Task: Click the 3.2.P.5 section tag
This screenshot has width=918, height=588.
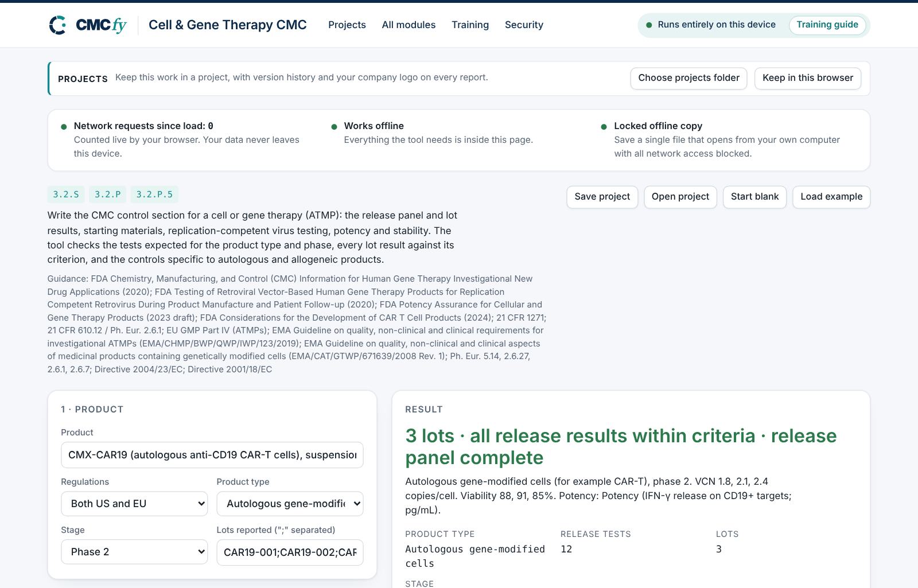Action: 154,194
